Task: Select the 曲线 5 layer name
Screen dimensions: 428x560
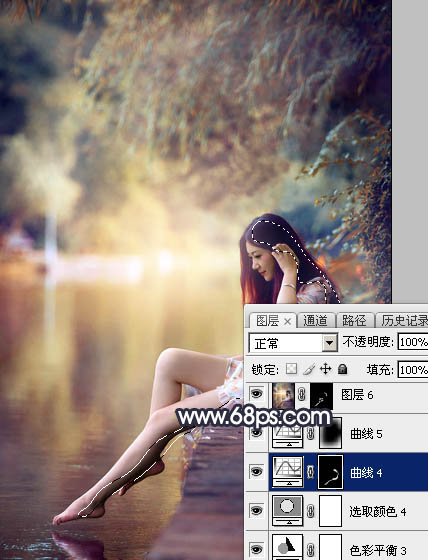Action: pyautogui.click(x=366, y=434)
